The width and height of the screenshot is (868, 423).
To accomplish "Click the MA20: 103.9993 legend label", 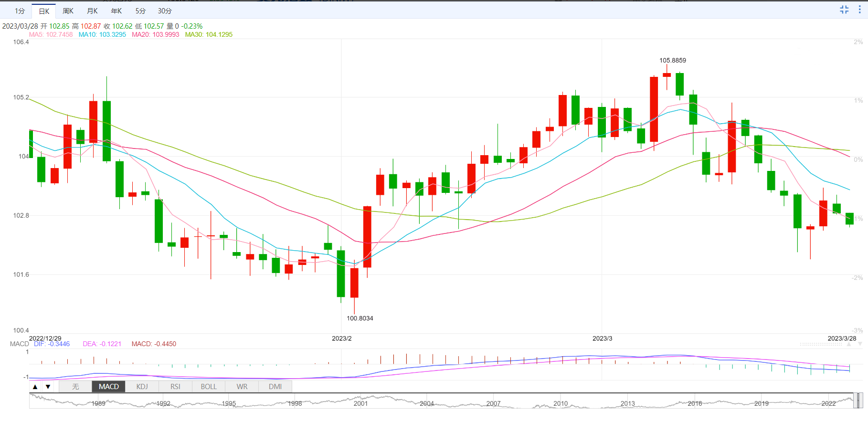I will 156,34.
